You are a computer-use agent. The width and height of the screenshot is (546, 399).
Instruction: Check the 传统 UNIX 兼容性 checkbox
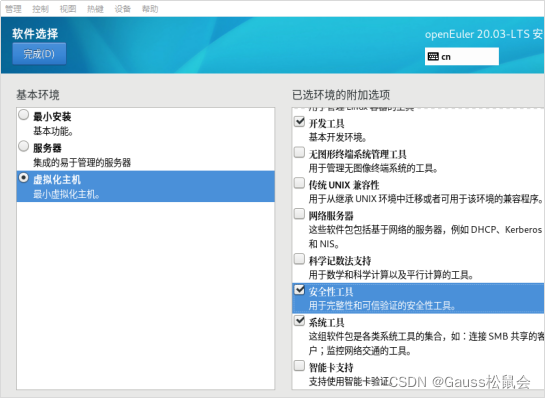coord(299,183)
